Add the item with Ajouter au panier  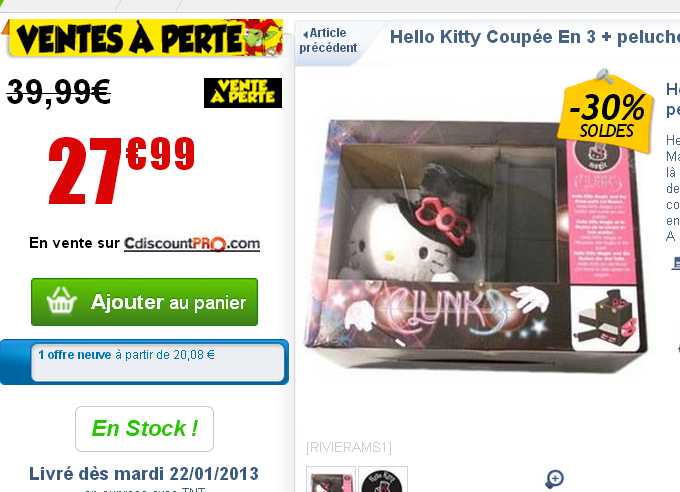click(144, 302)
